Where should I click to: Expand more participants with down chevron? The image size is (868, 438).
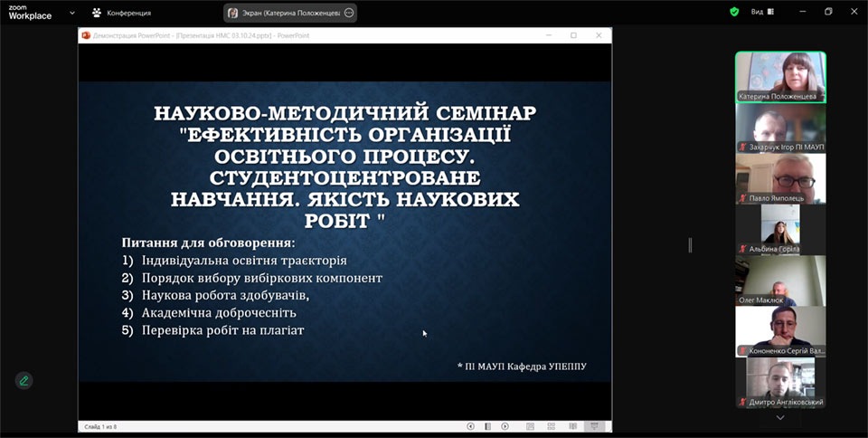coord(780,418)
